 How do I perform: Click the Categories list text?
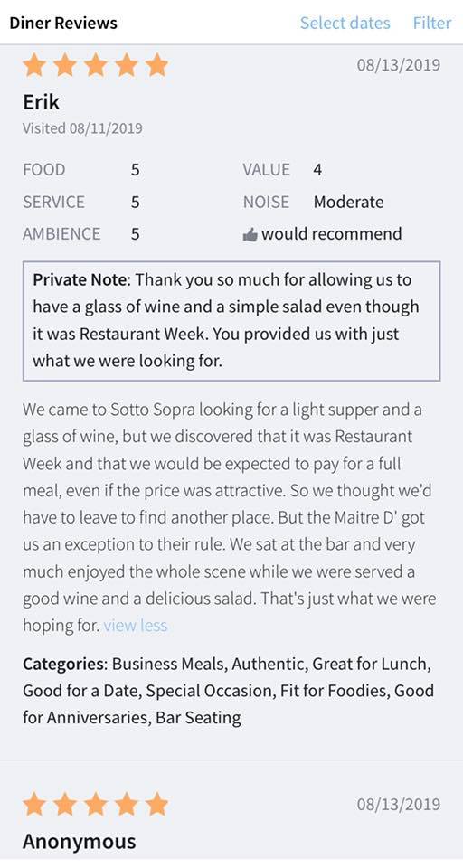[228, 691]
